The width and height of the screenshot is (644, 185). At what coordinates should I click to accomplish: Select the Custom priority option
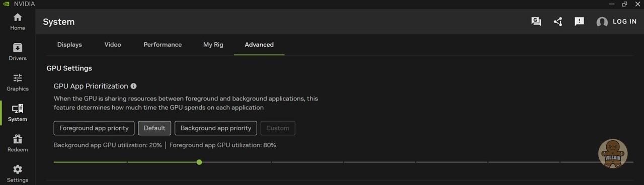(x=278, y=128)
